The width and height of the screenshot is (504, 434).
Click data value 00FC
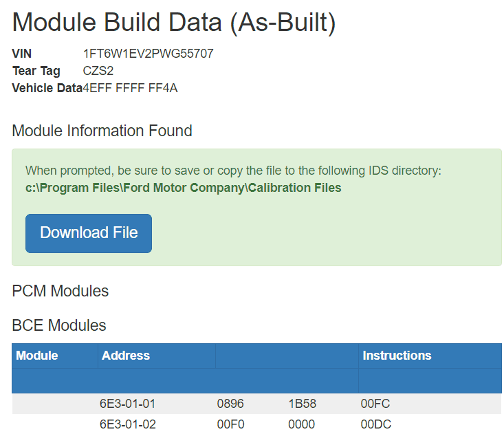coord(375,404)
